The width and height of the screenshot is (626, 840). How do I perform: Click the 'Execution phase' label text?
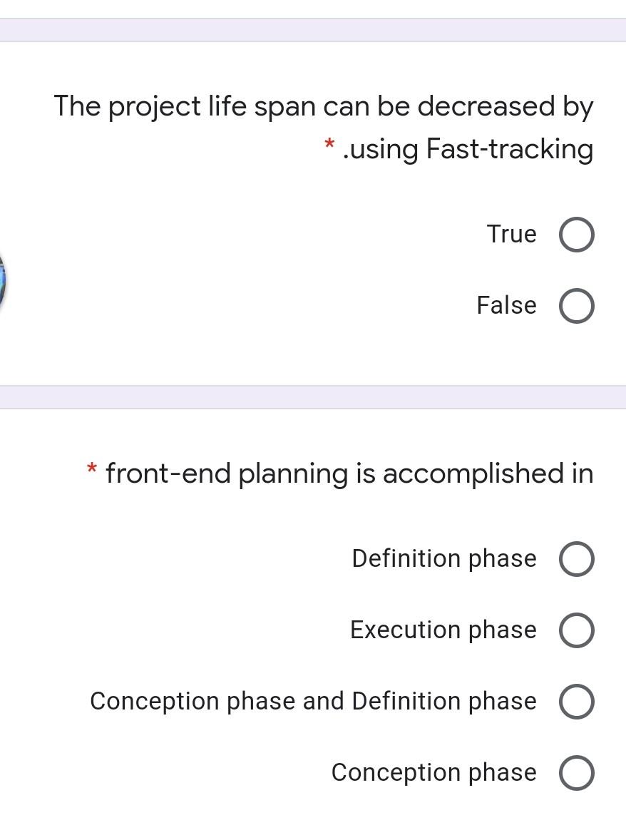tap(443, 630)
